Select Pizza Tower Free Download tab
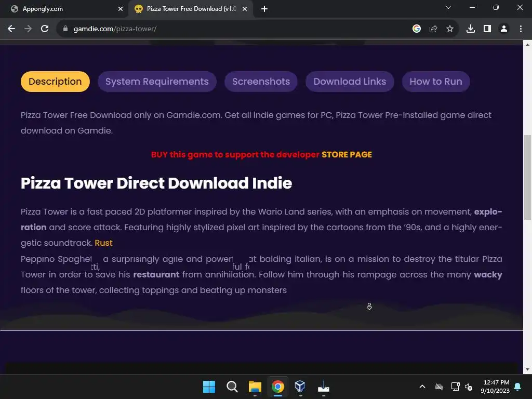 [191, 9]
